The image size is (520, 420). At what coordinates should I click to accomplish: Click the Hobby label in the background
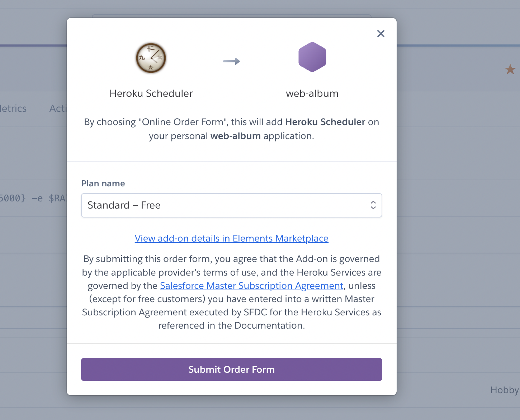504,390
